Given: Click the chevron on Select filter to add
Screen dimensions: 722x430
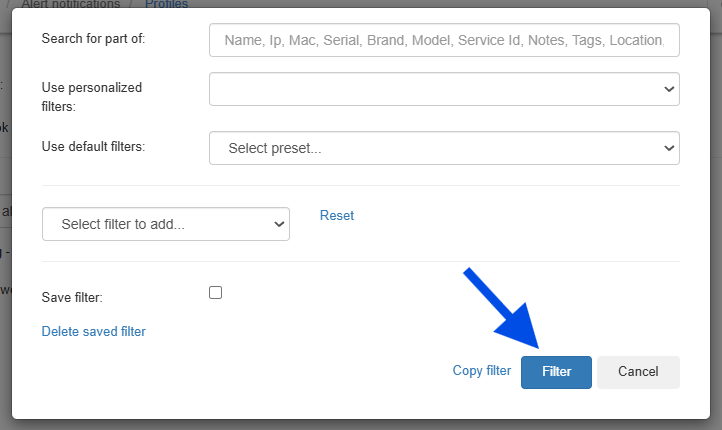Looking at the screenshot, I should [279, 225].
